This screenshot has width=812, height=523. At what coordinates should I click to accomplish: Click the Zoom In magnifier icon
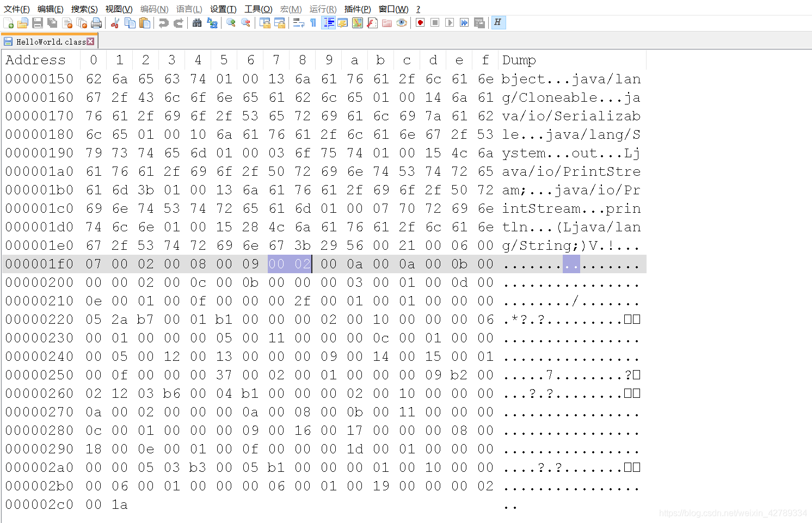tap(231, 23)
